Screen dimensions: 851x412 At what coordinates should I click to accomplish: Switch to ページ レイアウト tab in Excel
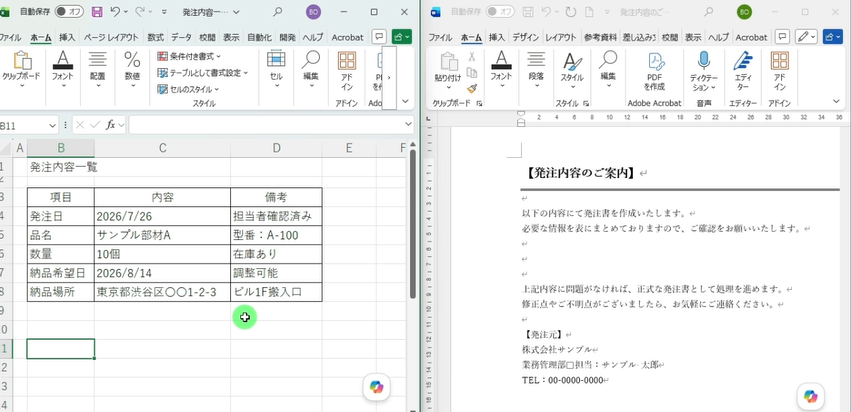click(111, 37)
